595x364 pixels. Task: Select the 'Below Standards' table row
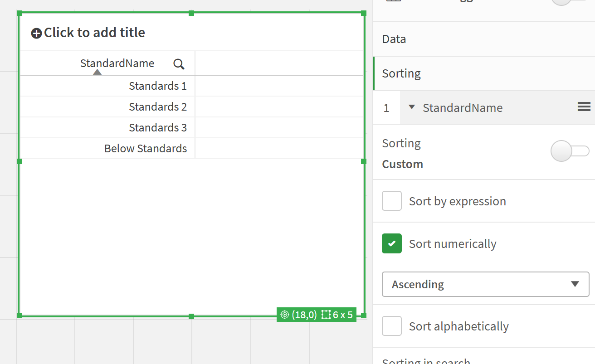146,148
